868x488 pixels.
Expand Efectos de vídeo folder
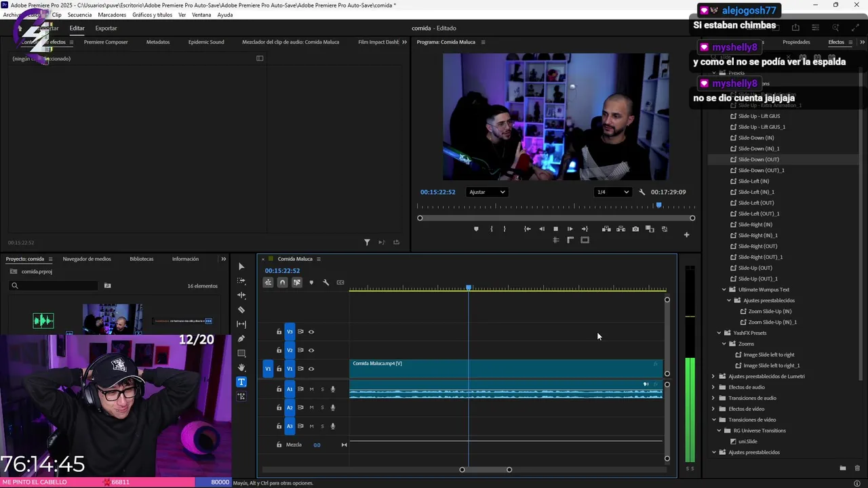click(x=713, y=409)
